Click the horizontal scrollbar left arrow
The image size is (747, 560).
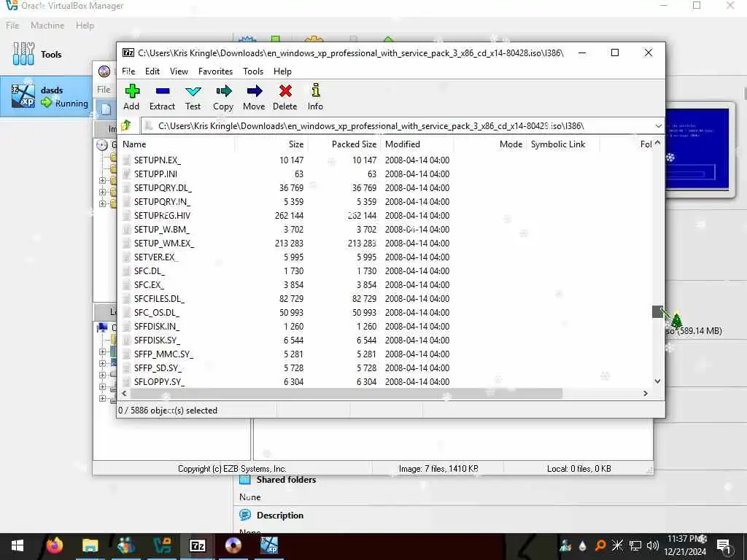pos(124,393)
